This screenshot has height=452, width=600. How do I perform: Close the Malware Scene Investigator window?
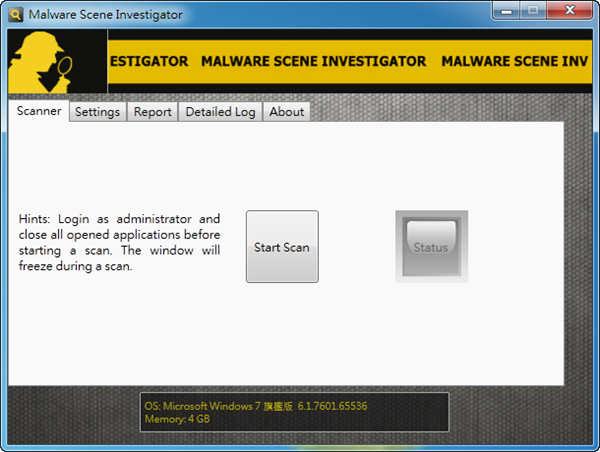tap(570, 10)
